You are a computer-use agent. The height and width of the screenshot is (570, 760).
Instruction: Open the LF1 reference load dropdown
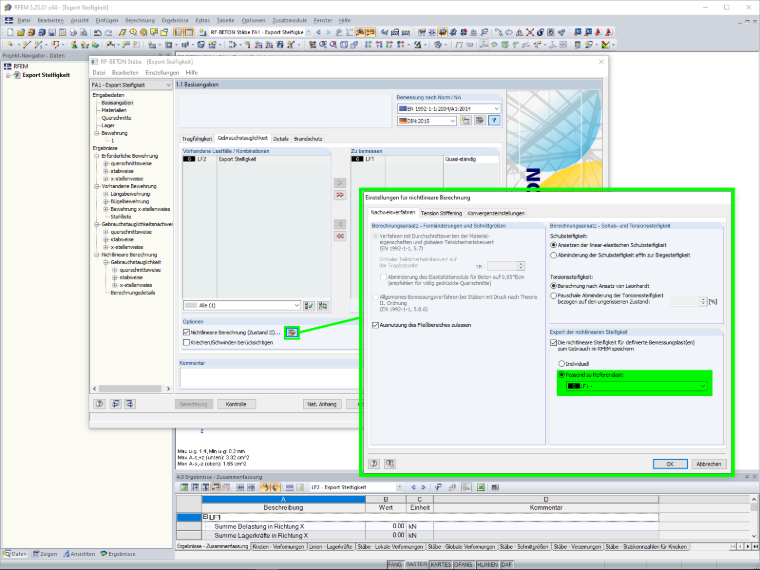637,386
